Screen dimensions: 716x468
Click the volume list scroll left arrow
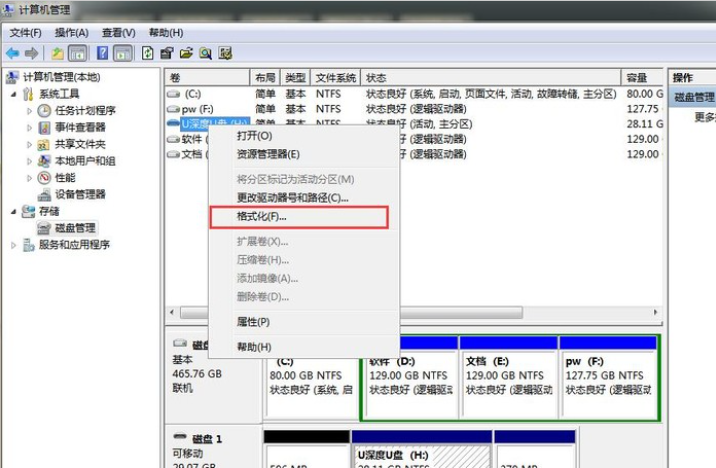[x=172, y=313]
